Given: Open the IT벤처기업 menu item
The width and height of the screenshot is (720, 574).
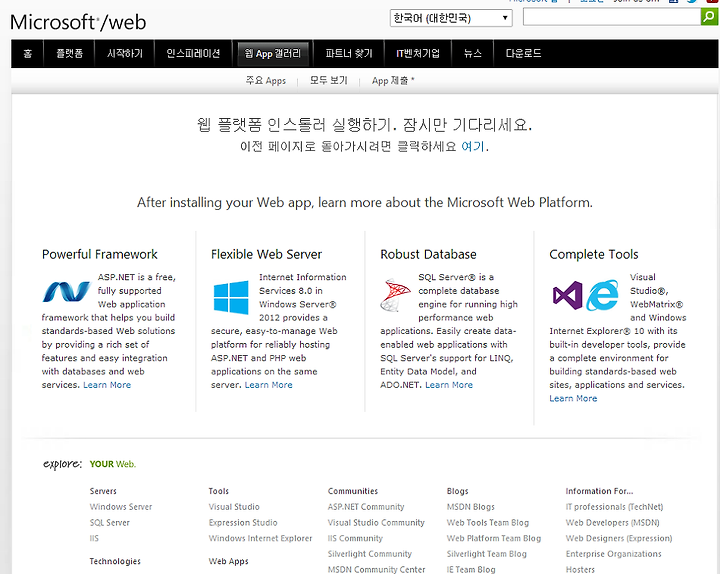Looking at the screenshot, I should point(418,54).
